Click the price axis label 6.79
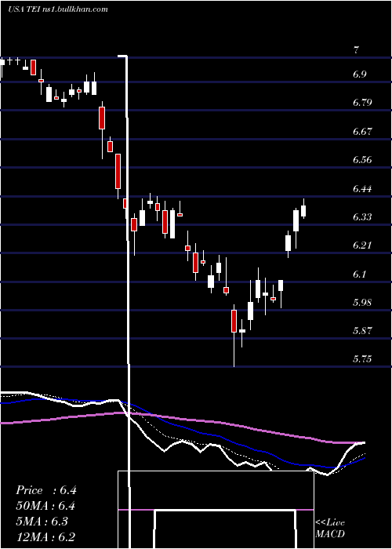Screen dimensions: 392x549 (x=362, y=103)
